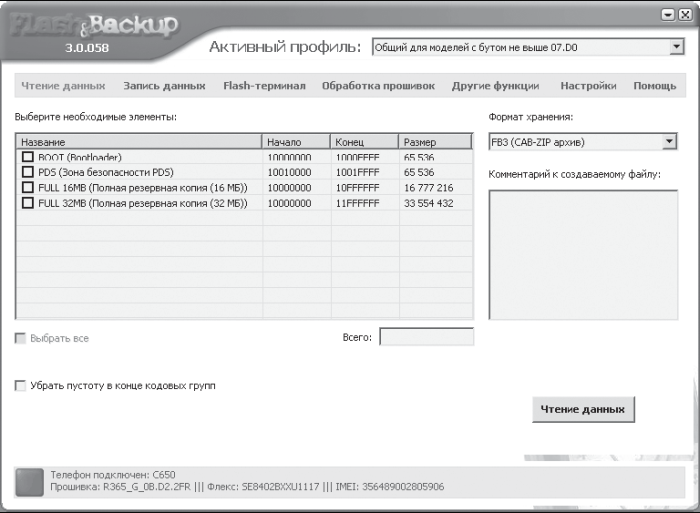Select the 10010000 start address cell
The width and height of the screenshot is (700, 513).
[289, 172]
